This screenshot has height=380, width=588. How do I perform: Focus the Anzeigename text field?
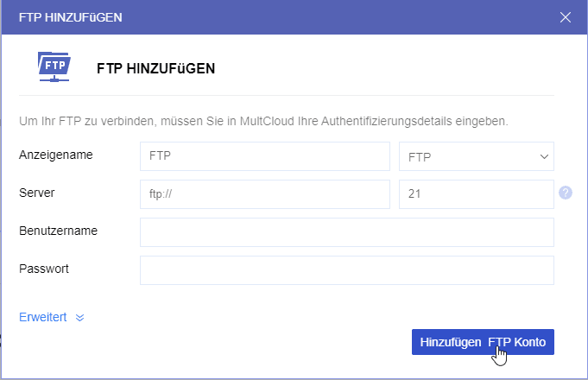tap(264, 156)
